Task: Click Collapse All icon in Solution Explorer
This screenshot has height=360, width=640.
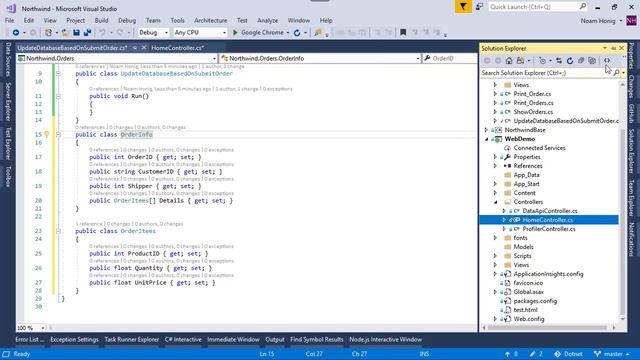Action: (x=581, y=60)
